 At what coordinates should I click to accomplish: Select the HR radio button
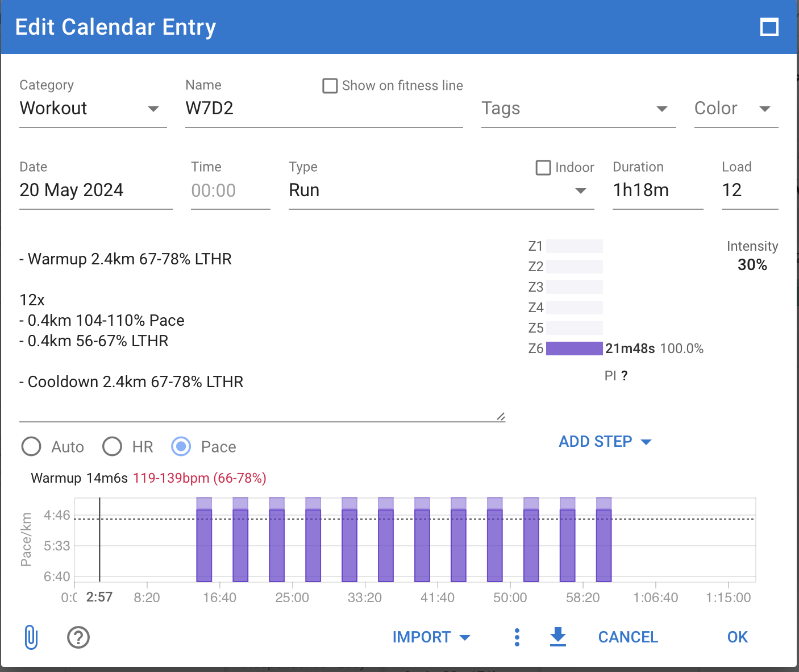click(x=112, y=446)
